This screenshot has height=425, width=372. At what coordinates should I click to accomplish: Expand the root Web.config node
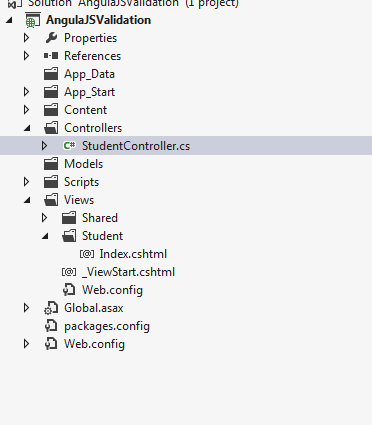coord(27,344)
